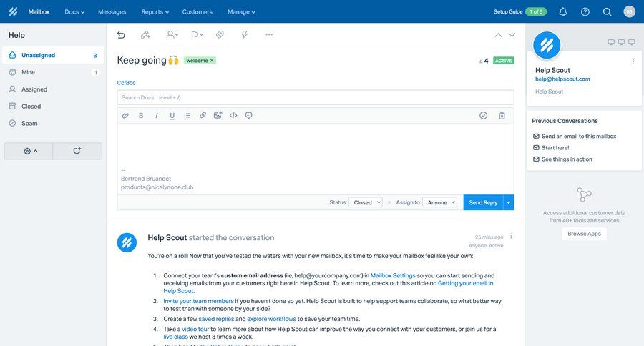
Task: Insert a bulleted list in the editor
Action: [x=187, y=115]
